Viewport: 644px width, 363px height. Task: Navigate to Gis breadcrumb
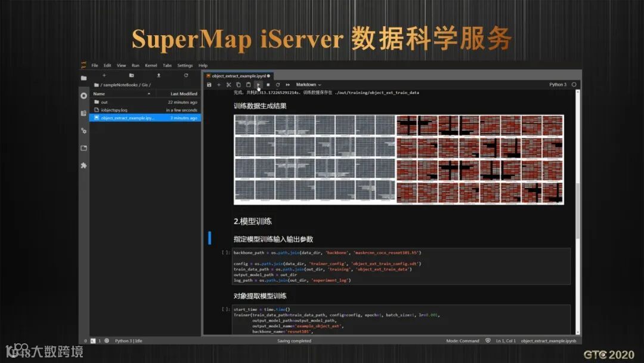pos(144,85)
